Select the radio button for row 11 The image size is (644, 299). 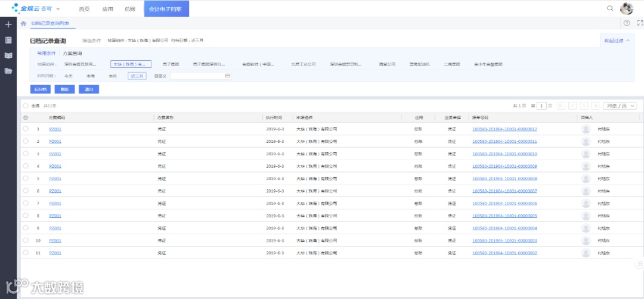pyautogui.click(x=26, y=253)
